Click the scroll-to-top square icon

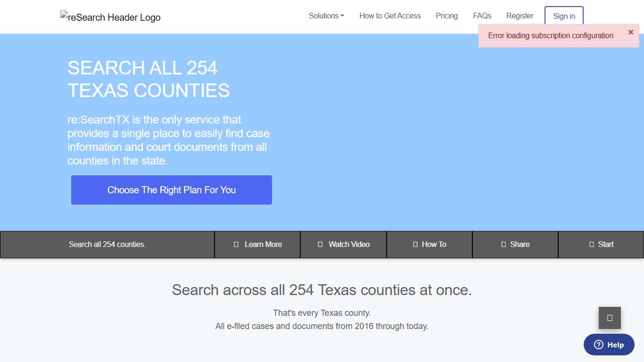[609, 318]
